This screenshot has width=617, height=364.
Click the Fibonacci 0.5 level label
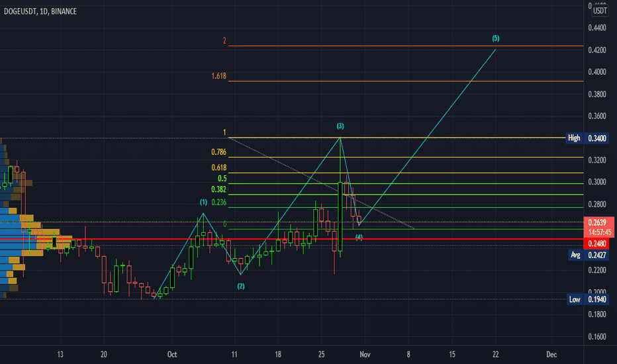click(x=222, y=179)
